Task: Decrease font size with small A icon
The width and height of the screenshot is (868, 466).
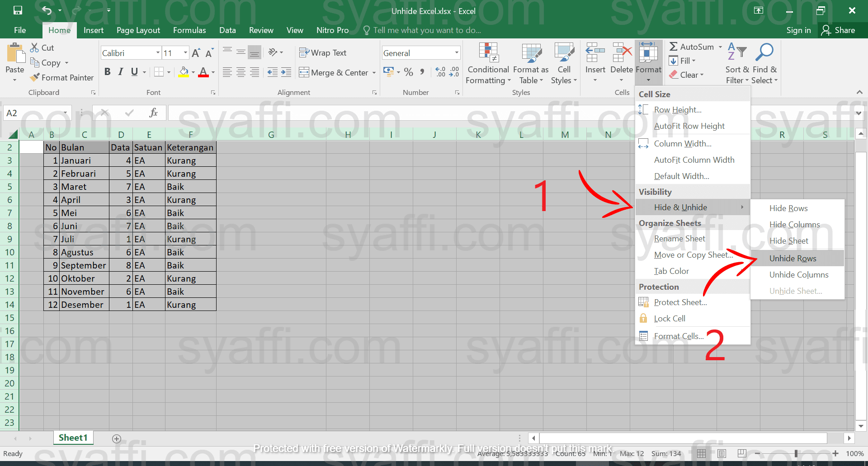Action: point(209,53)
